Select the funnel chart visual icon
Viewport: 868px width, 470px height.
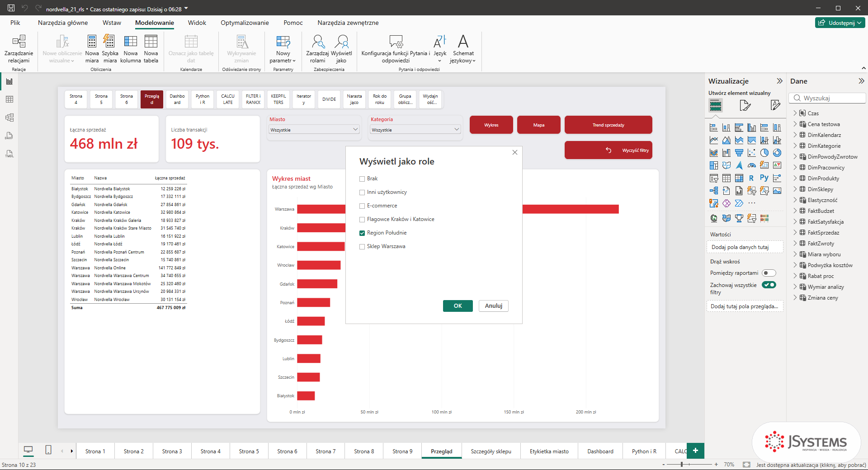coord(739,153)
